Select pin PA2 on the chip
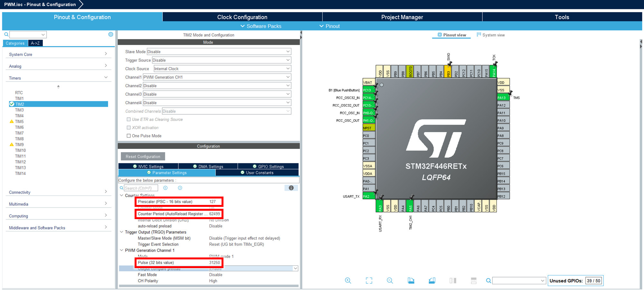 click(369, 196)
